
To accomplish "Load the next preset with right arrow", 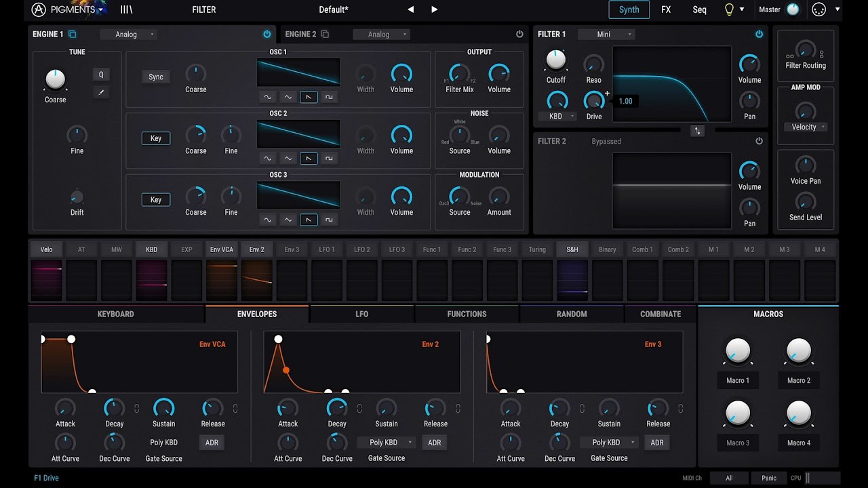I will 435,9.
